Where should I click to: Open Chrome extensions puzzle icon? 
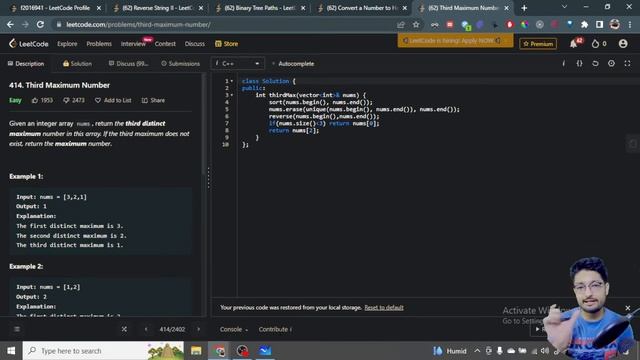click(584, 24)
